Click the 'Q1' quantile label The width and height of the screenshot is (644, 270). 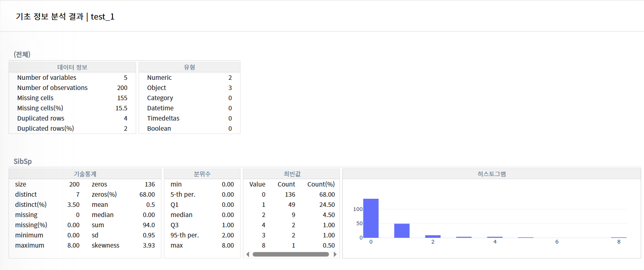point(174,204)
